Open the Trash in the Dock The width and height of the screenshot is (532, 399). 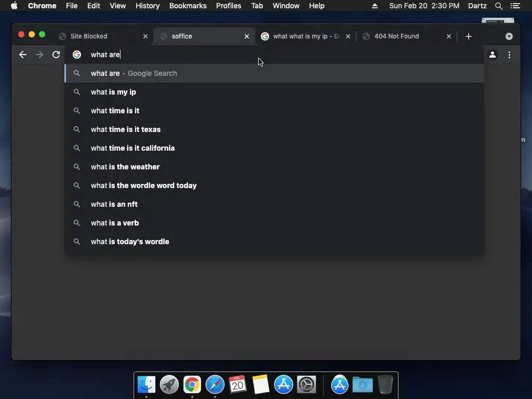point(385,385)
